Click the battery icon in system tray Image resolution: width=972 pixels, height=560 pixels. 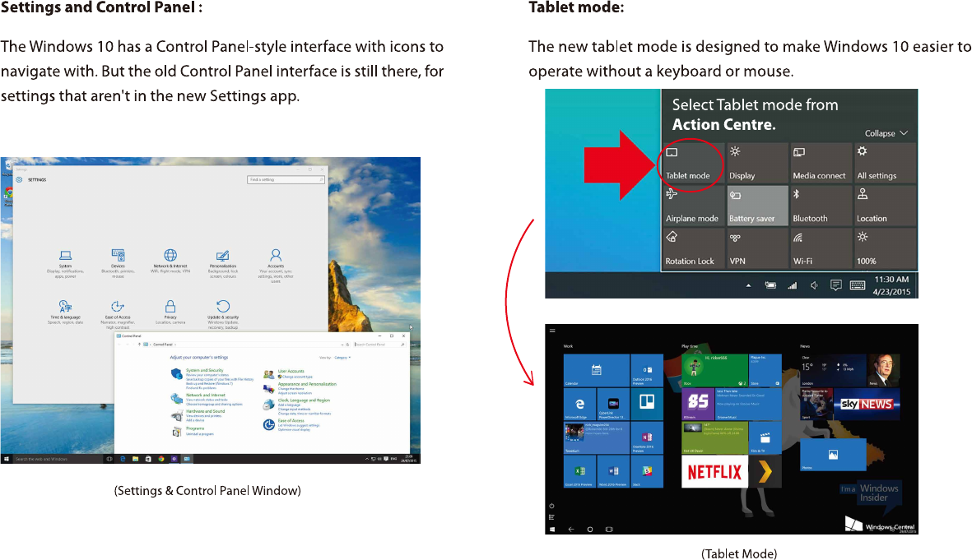[770, 285]
